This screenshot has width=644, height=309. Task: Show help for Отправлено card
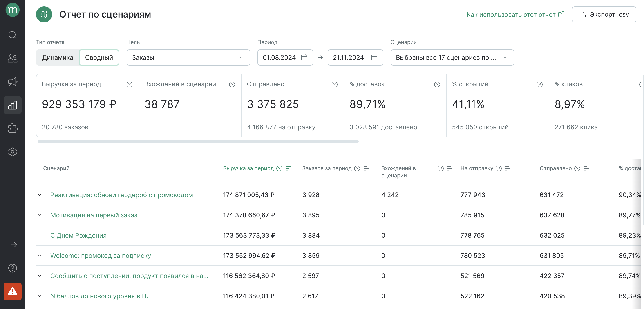tap(335, 84)
